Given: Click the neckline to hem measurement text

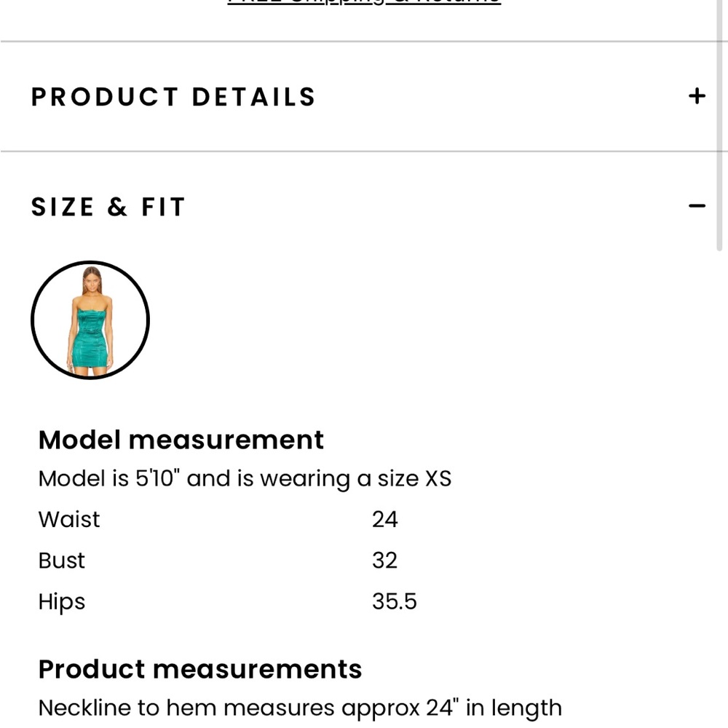Looking at the screenshot, I should (299, 707).
